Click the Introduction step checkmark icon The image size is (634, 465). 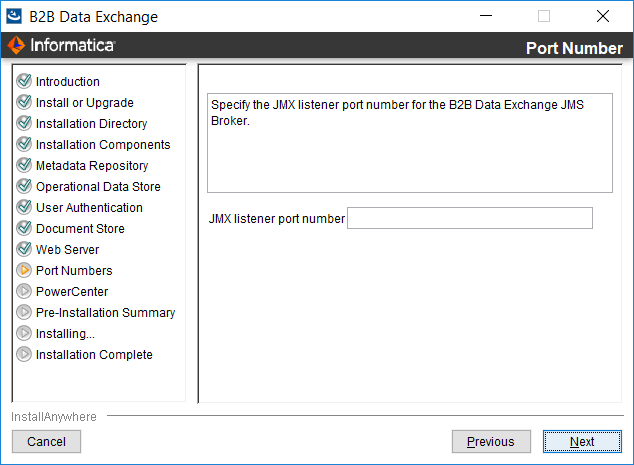(24, 81)
